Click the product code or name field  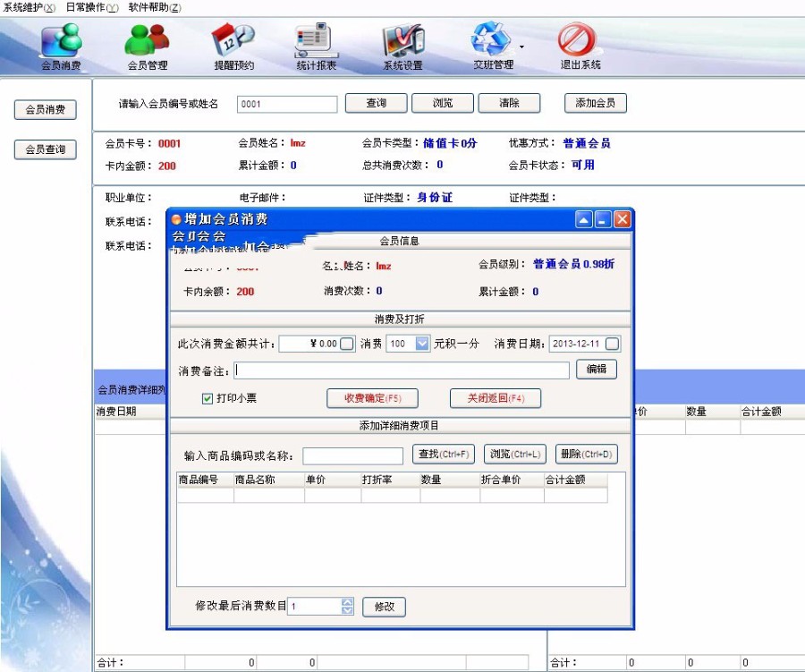(353, 455)
